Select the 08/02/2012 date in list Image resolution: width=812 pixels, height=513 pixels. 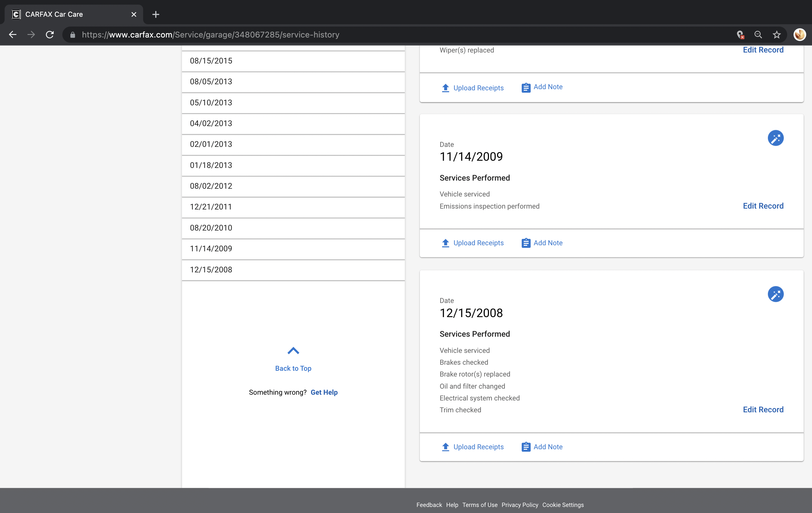pos(293,186)
